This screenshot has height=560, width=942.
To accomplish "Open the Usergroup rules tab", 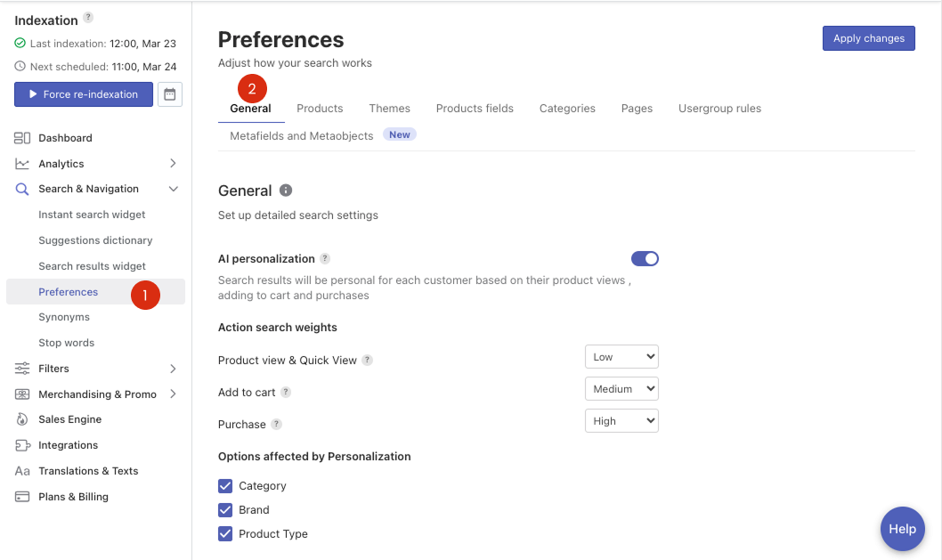I will (719, 109).
